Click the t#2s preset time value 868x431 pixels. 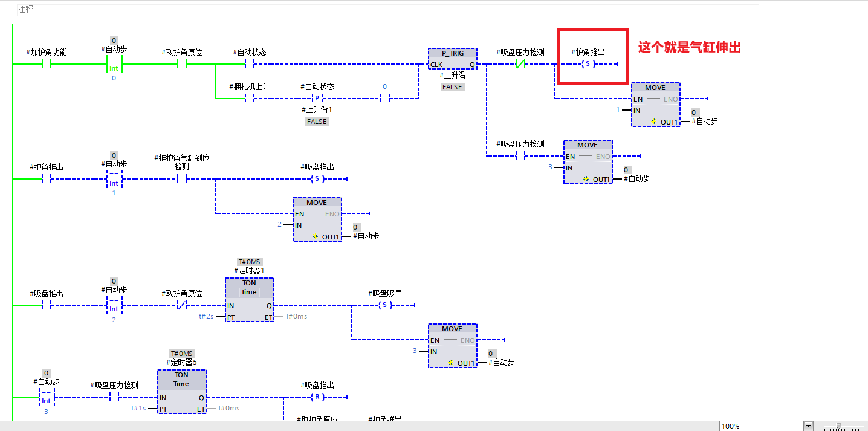click(x=206, y=316)
